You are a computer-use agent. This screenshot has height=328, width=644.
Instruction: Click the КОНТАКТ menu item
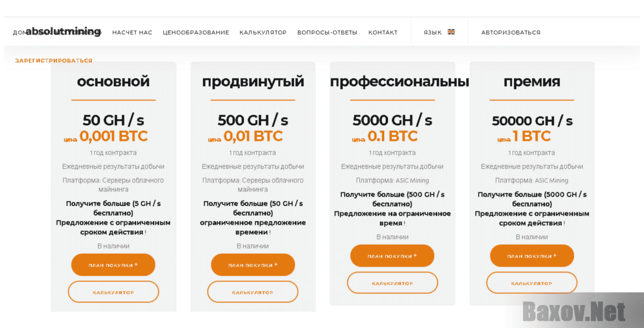[x=383, y=32]
